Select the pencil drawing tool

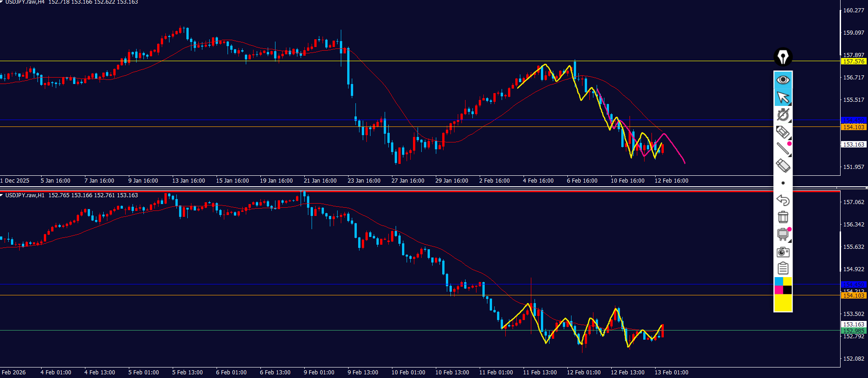point(783,132)
